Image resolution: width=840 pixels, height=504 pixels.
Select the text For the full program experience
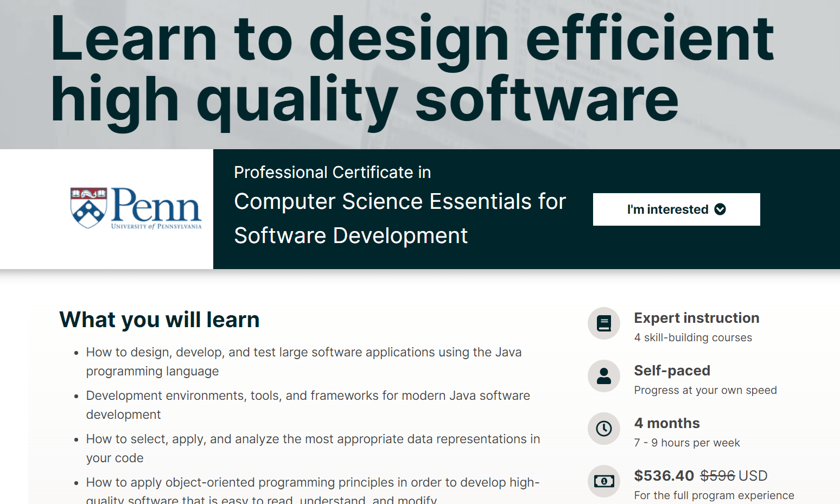click(x=714, y=495)
